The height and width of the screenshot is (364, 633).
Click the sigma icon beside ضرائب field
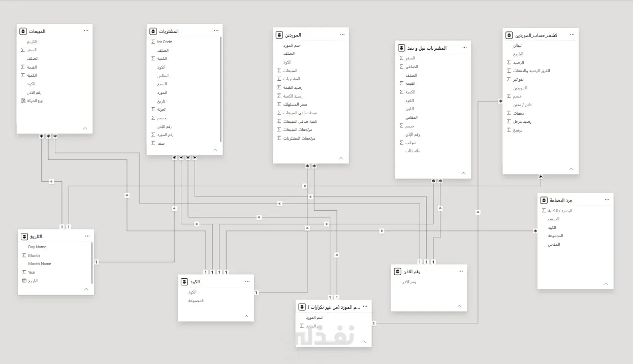tap(401, 143)
